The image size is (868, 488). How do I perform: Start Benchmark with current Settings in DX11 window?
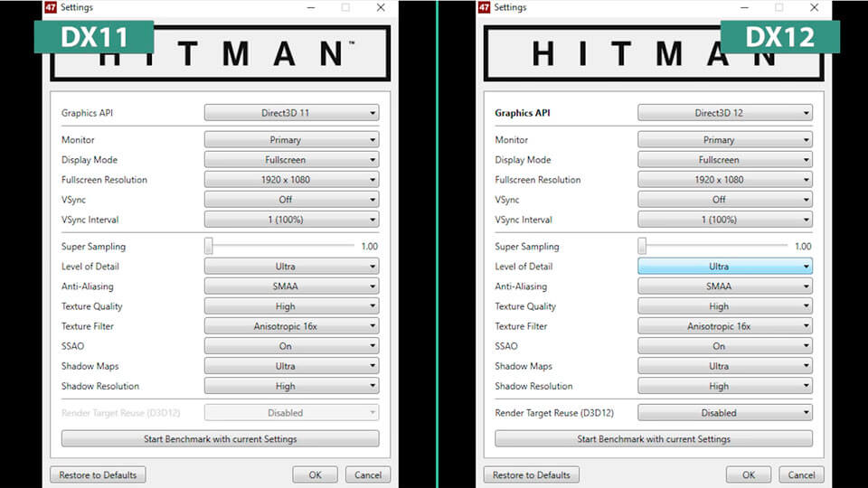click(x=221, y=439)
